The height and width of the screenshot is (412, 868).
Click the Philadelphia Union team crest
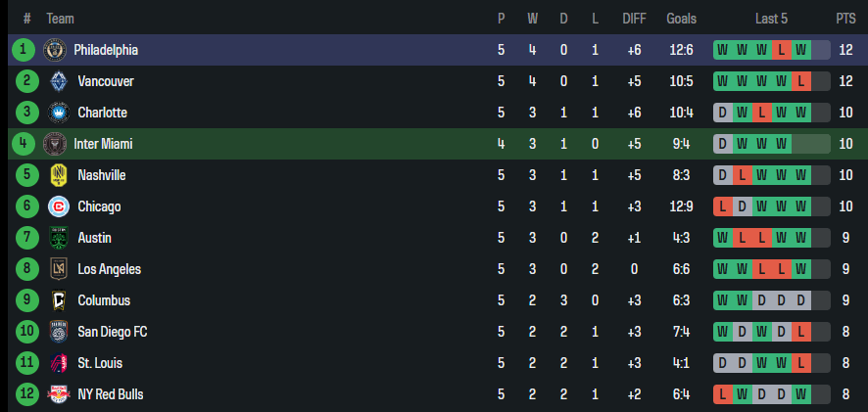click(x=53, y=50)
